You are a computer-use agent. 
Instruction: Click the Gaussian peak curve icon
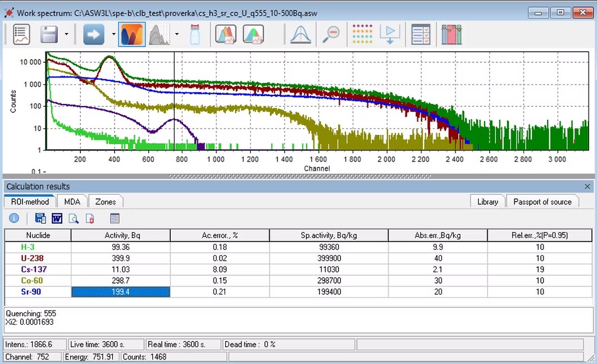300,35
